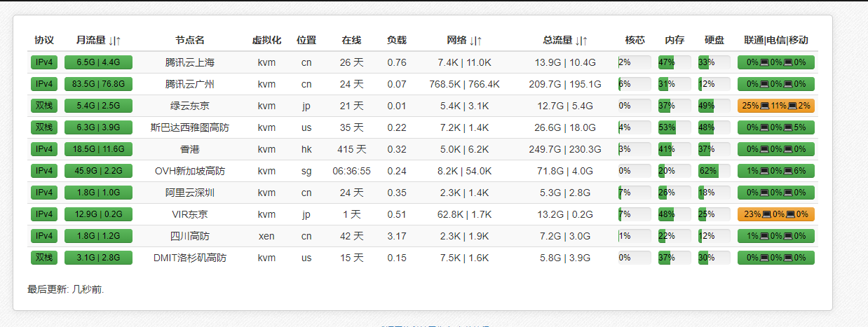The width and height of the screenshot is (868, 327).
Task: Expand the 阿里云深圳 node row
Action: 190,193
